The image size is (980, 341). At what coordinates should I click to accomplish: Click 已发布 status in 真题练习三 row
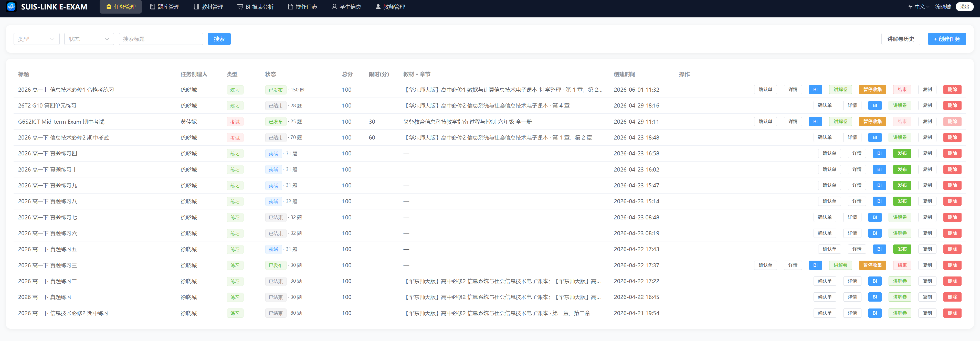pos(276,265)
